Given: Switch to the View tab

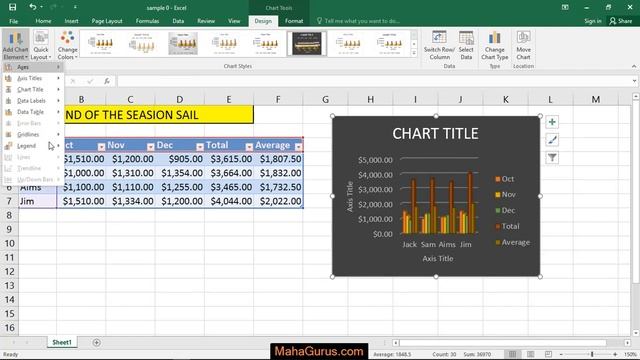Looking at the screenshot, I should click(234, 21).
